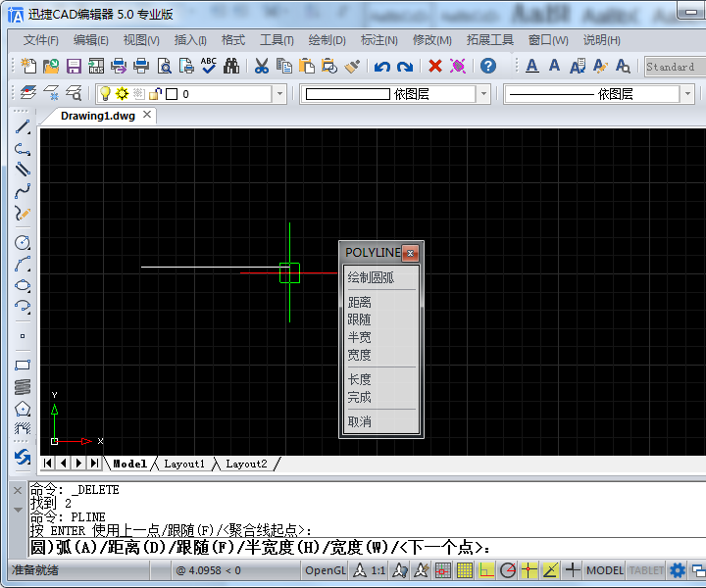The width and height of the screenshot is (706, 588).
Task: Save the current drawing
Action: tap(74, 66)
